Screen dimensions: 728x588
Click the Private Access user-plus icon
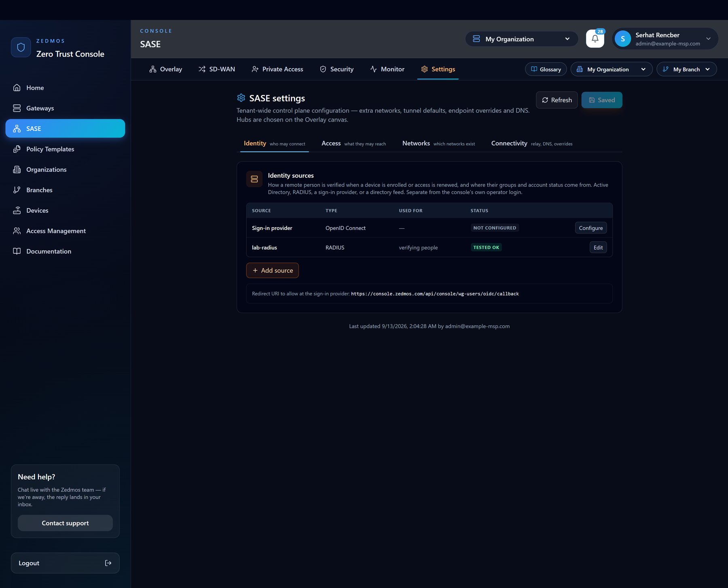tap(255, 69)
